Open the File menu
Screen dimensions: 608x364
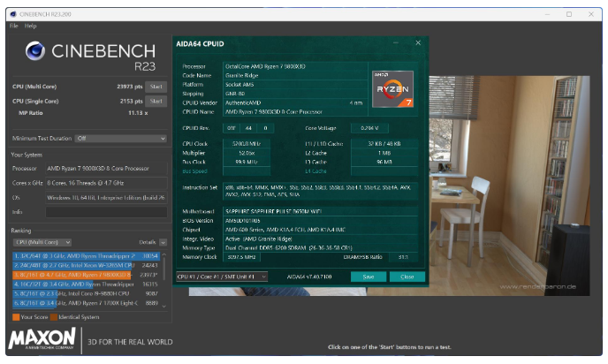pyautogui.click(x=14, y=26)
